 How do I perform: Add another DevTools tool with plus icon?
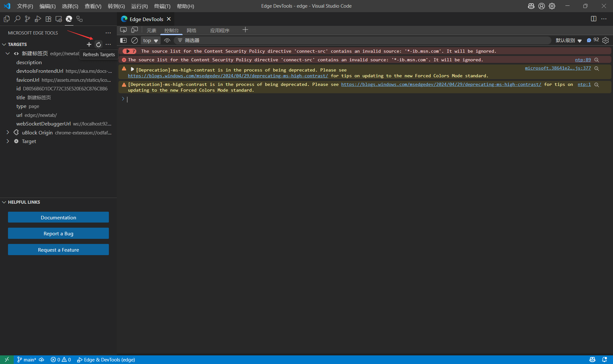point(245,30)
